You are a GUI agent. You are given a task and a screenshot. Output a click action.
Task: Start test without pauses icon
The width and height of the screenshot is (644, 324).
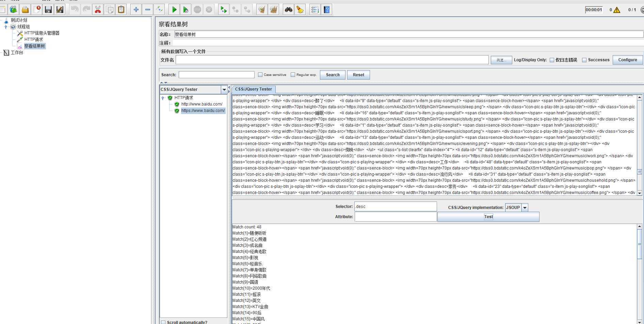tap(186, 10)
